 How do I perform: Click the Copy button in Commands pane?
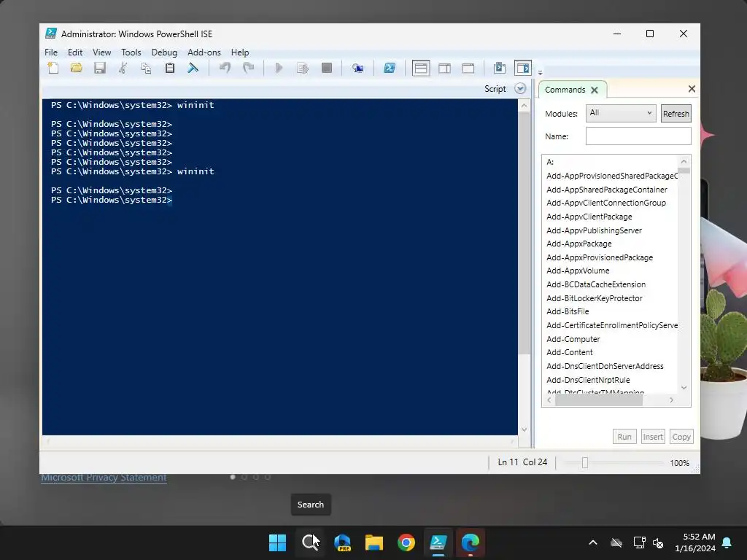(681, 437)
